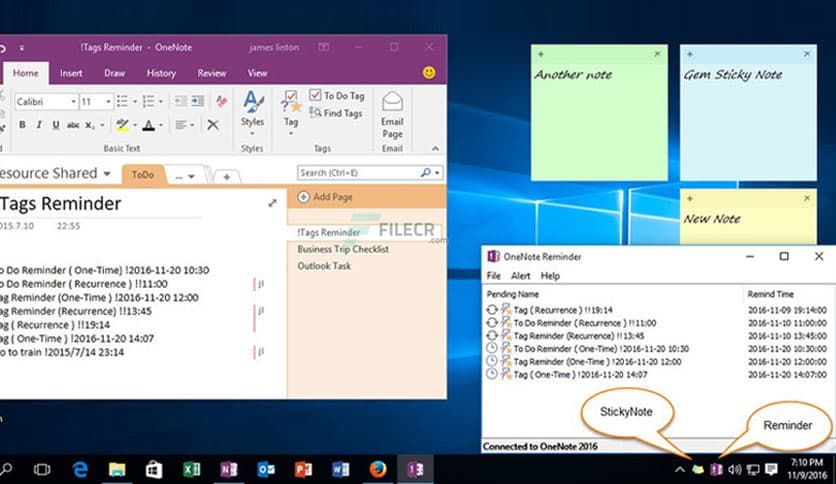
Task: Click the plus icon on New Note sticky
Action: point(690,198)
